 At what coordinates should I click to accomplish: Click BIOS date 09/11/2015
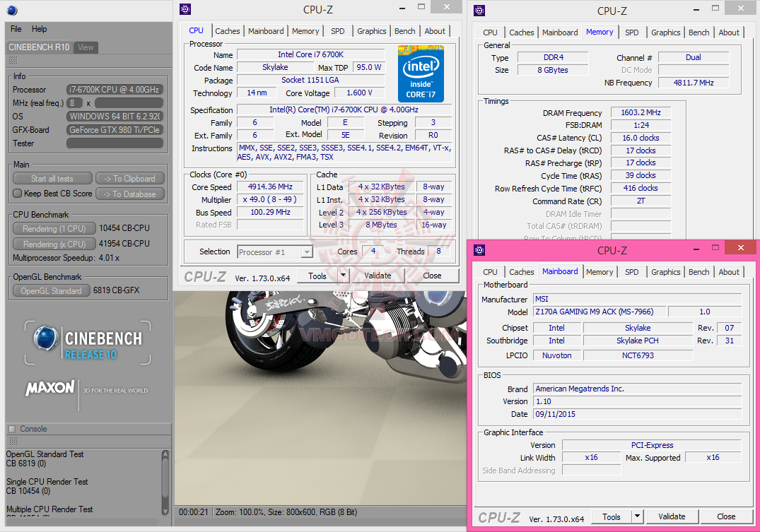pyautogui.click(x=638, y=414)
